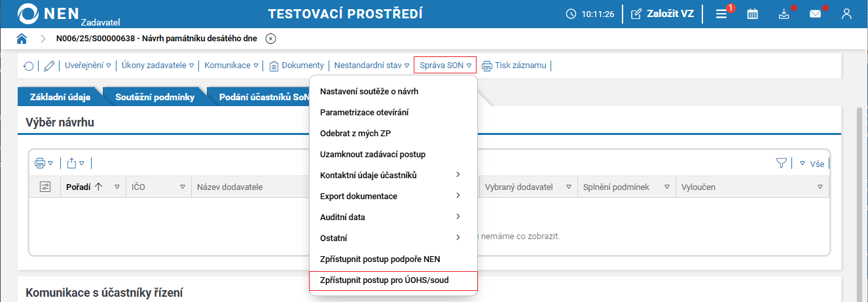Click the filter funnel icon in the table
The image size is (868, 302).
tap(781, 163)
